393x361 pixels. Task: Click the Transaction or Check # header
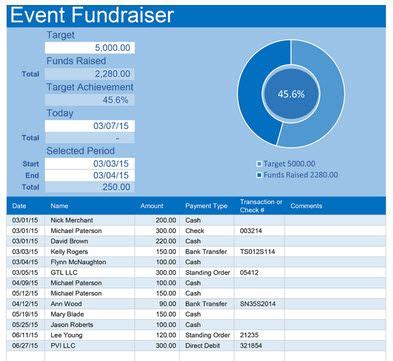(x=261, y=206)
